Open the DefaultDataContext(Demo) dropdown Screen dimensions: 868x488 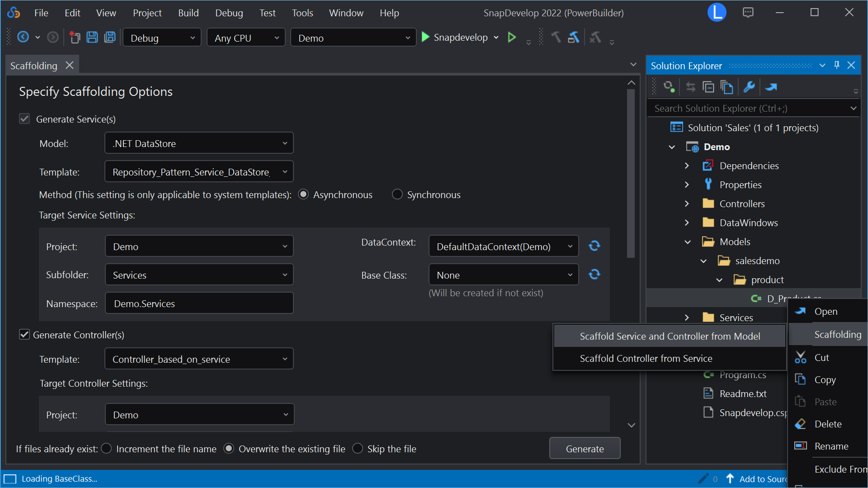tap(504, 246)
